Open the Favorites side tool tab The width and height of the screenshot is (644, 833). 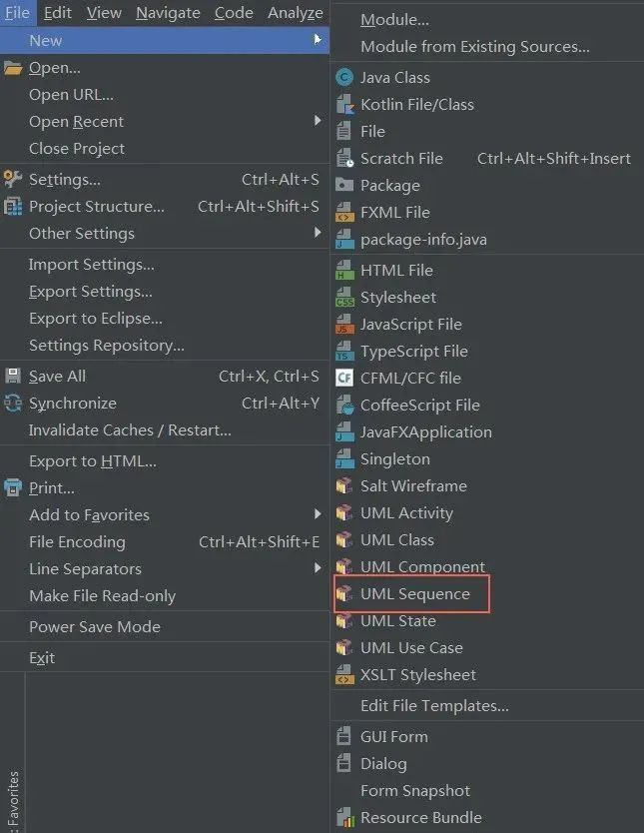pos(13,801)
